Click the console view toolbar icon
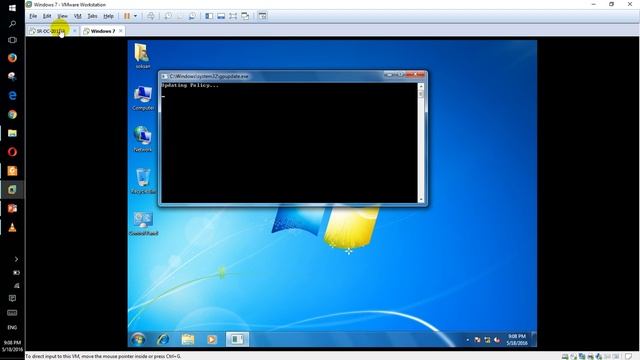This screenshot has height=360, width=640. point(262,16)
